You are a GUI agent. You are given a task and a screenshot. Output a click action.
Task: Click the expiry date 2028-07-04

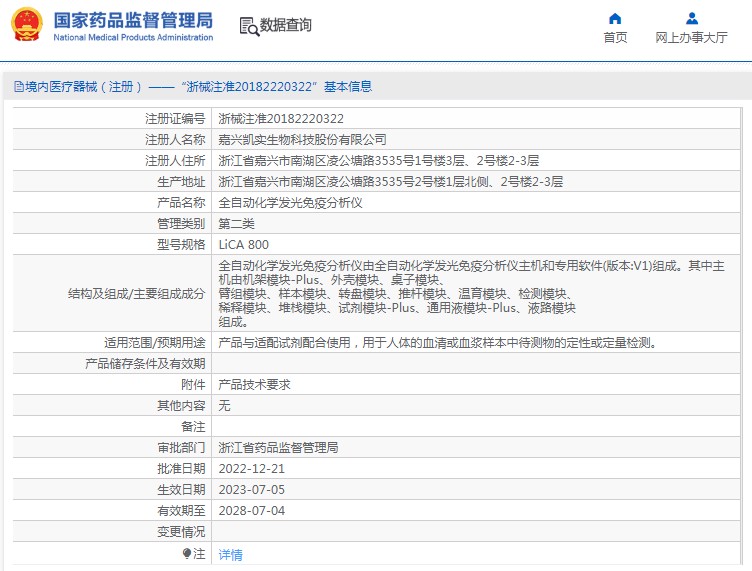(251, 511)
